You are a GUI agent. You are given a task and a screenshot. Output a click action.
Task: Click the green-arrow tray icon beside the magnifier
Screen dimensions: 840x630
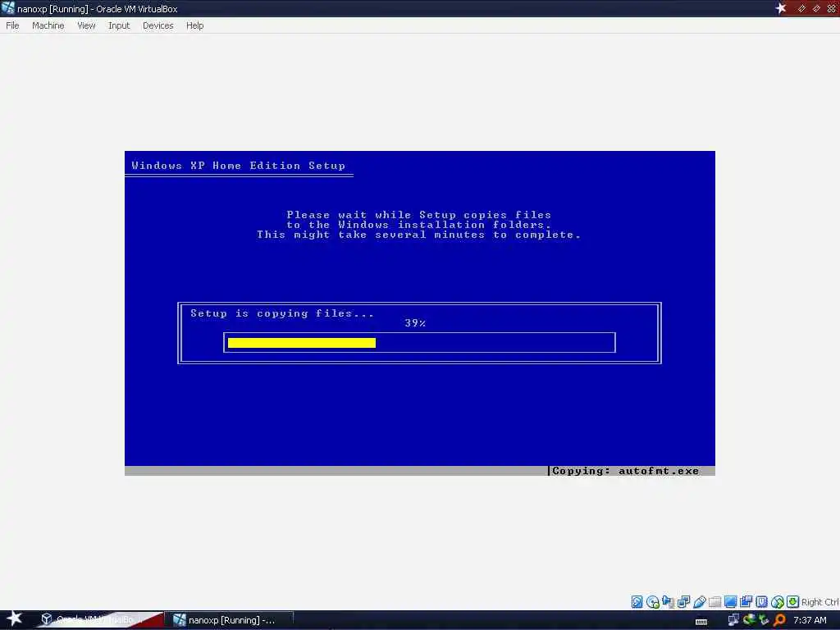pos(764,620)
